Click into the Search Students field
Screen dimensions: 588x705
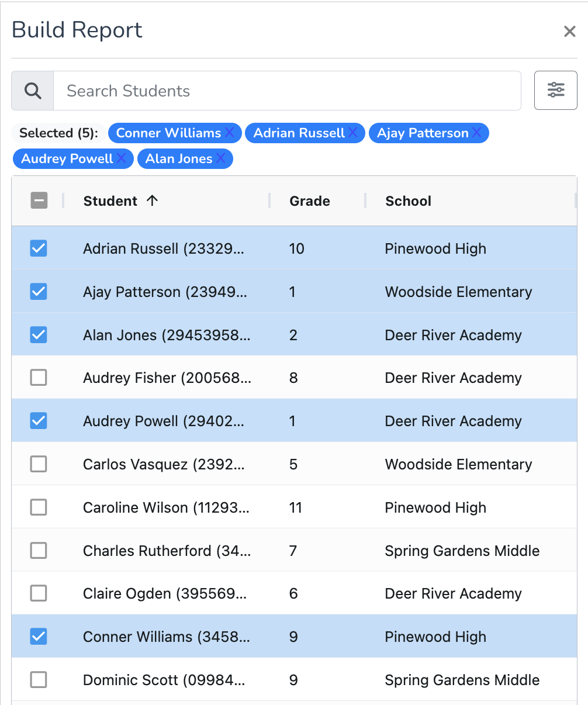287,91
